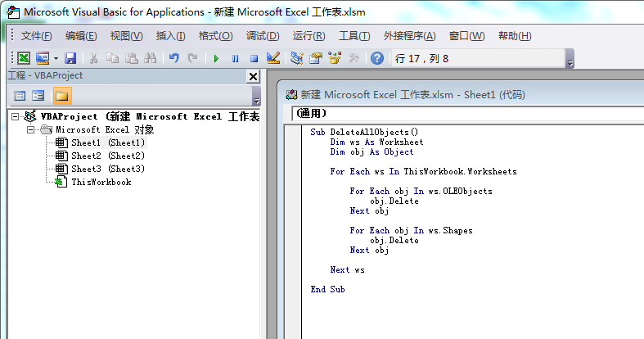644x339 pixels.
Task: Open the (通用) object dropdown
Action: click(x=467, y=114)
